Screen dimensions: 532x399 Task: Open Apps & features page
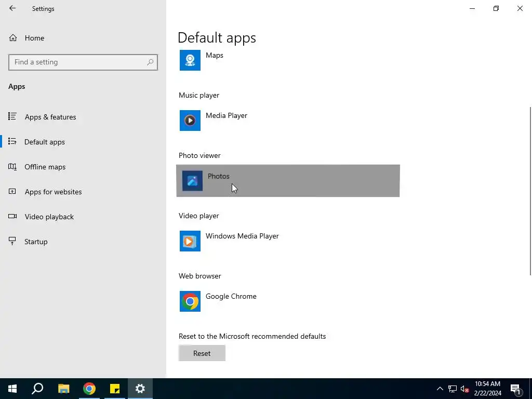click(83, 117)
